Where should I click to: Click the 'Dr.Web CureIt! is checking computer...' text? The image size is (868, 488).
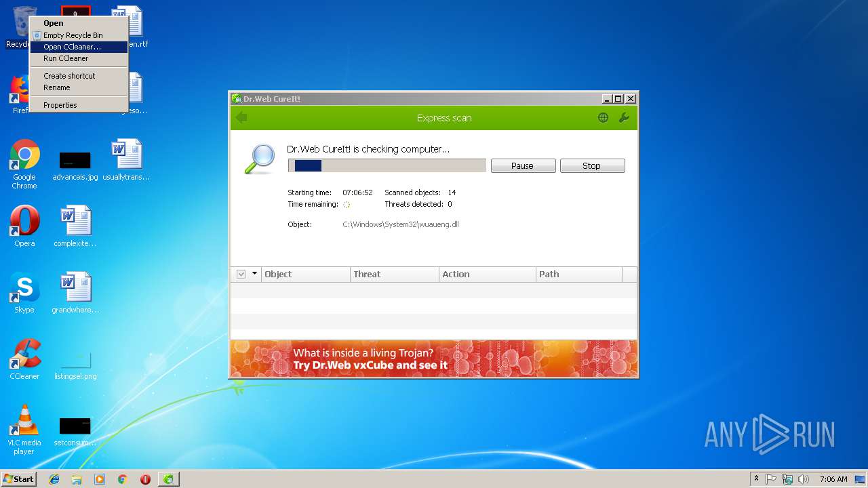click(368, 149)
